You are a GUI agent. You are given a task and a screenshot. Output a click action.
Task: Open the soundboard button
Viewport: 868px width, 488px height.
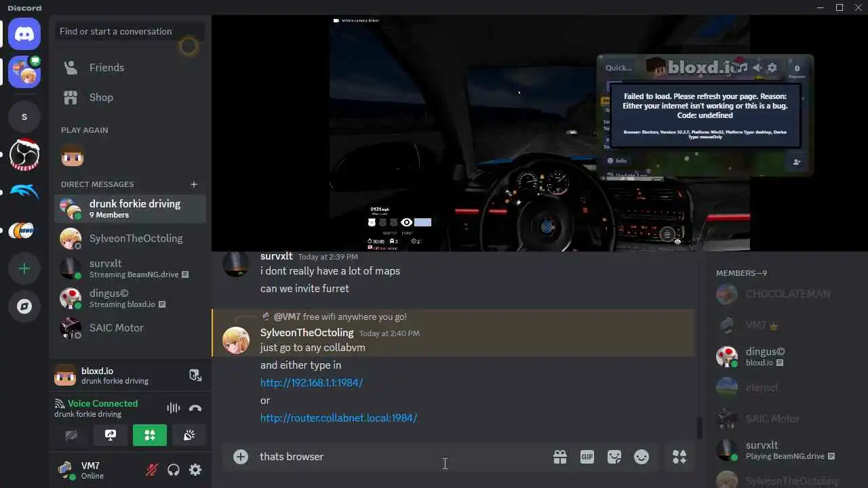pos(189,435)
